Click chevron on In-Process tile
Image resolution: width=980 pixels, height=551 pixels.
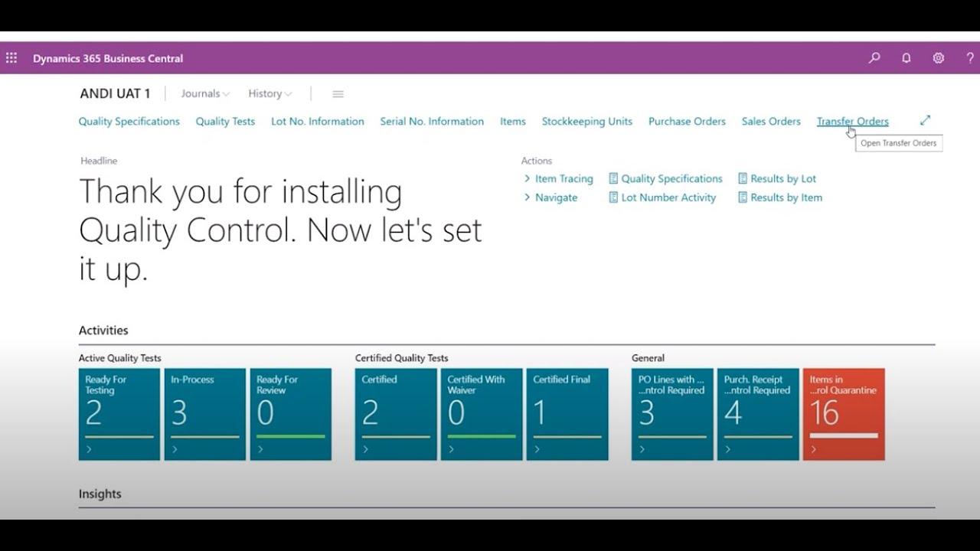click(x=175, y=449)
